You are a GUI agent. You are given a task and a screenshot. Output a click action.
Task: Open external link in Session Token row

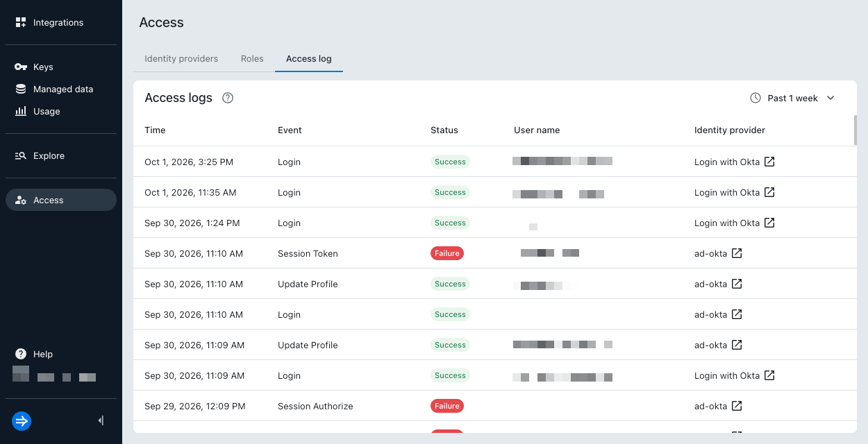tap(737, 253)
